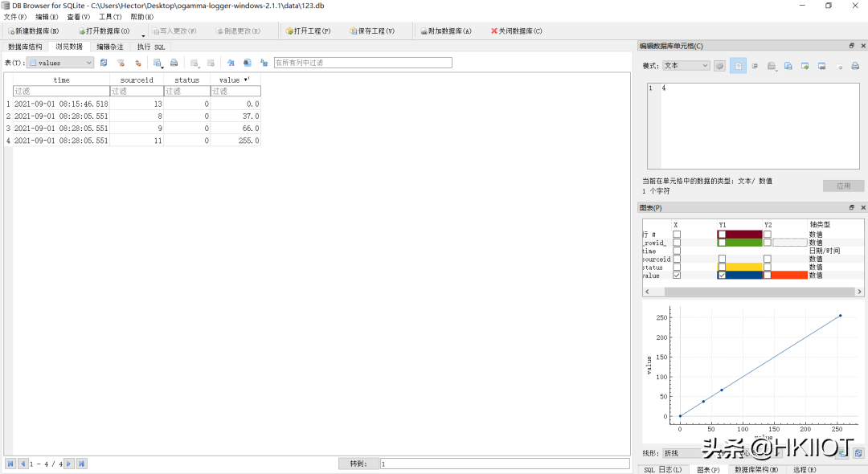The height and width of the screenshot is (474, 868).
Task: Tick the X axis checkbox for sourceid
Action: 677,259
